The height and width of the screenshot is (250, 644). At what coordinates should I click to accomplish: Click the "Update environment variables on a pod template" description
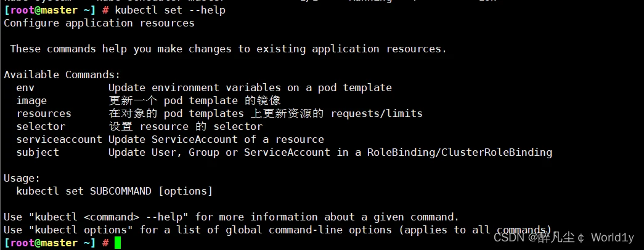tap(250, 87)
